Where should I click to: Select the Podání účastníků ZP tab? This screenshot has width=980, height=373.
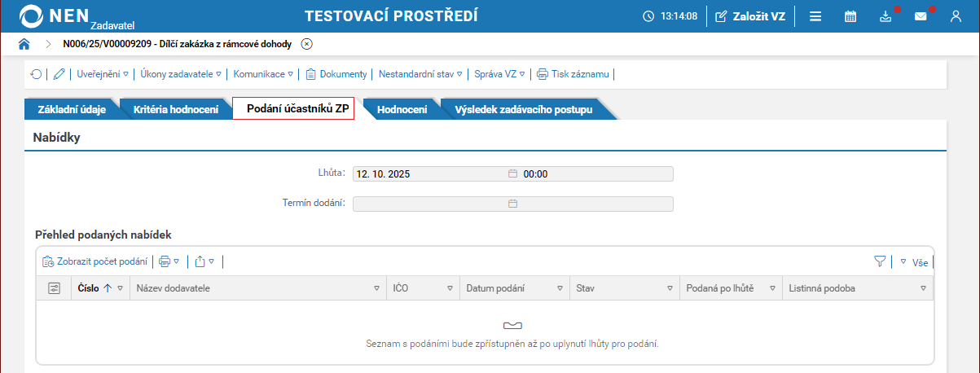coord(293,109)
